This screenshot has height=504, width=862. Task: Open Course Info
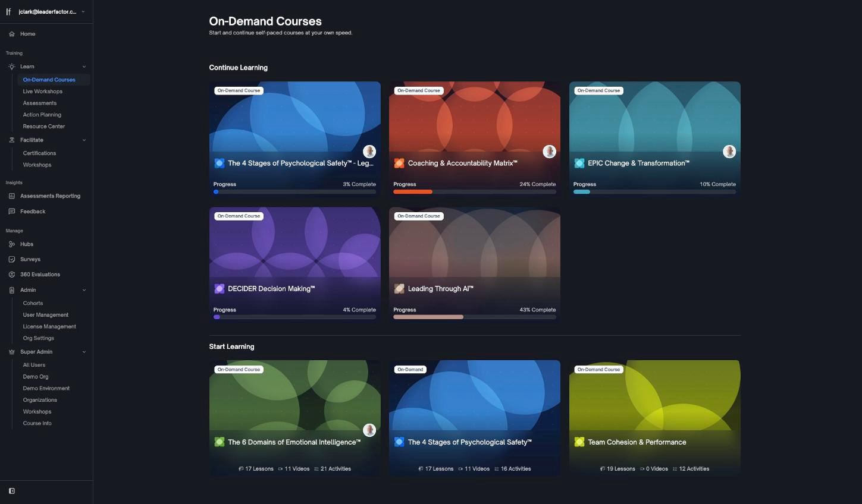click(37, 423)
